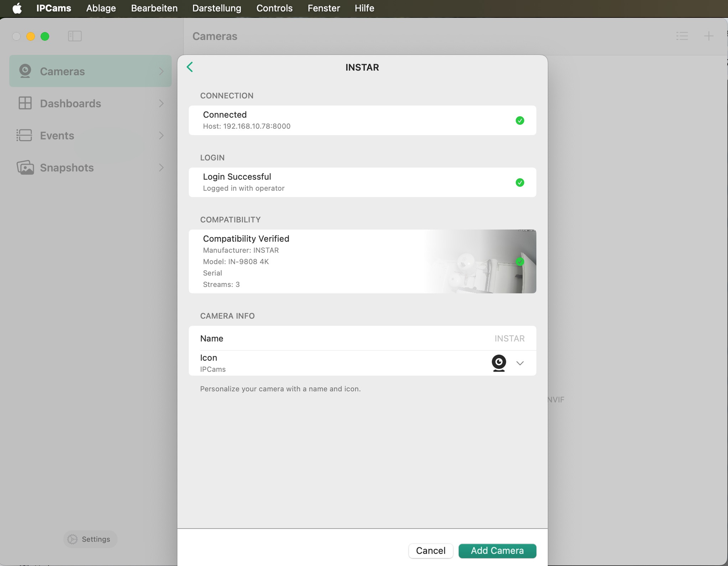Switch to list view toolbar icon
The image size is (728, 566).
click(x=682, y=36)
